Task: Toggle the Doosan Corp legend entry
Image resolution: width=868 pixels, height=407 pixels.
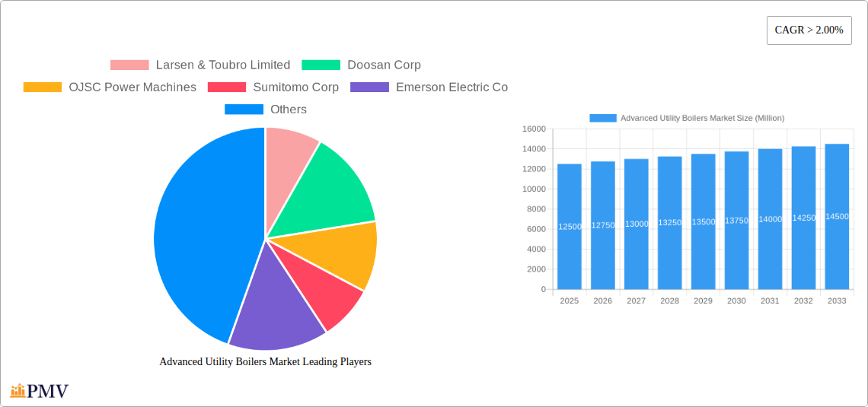Action: click(x=361, y=65)
